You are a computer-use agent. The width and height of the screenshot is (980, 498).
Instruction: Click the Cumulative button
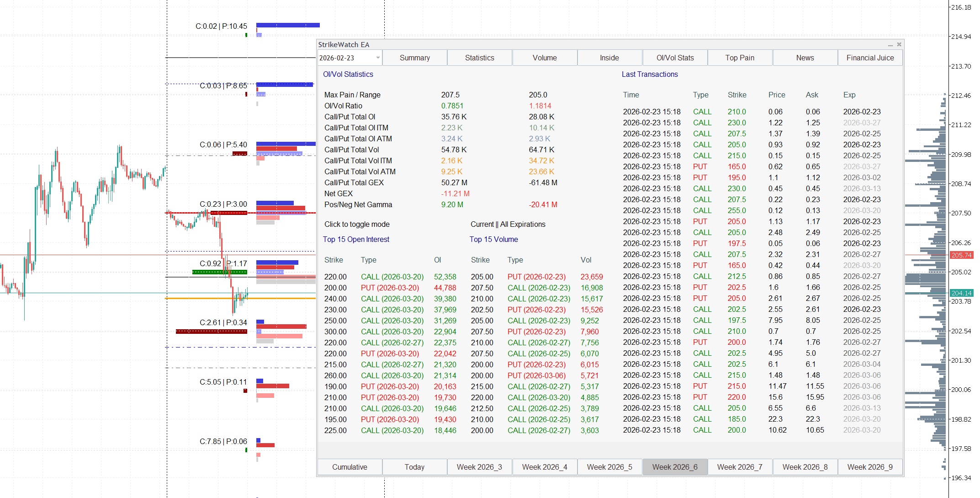pos(350,467)
